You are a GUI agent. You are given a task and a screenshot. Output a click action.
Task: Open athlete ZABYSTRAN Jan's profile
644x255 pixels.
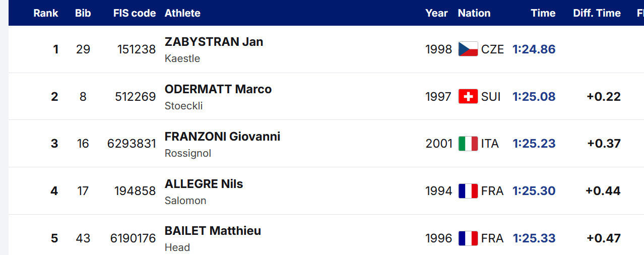[x=214, y=42]
